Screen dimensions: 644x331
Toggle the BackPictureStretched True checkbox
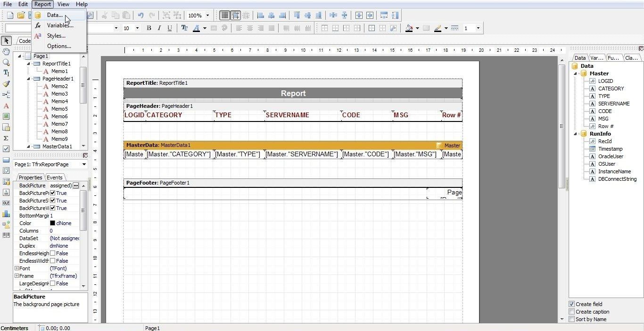point(53,201)
